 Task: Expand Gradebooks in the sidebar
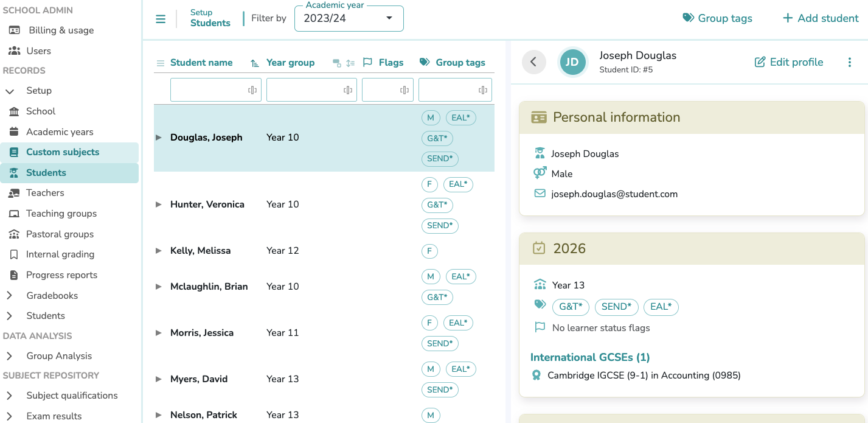[x=10, y=296]
